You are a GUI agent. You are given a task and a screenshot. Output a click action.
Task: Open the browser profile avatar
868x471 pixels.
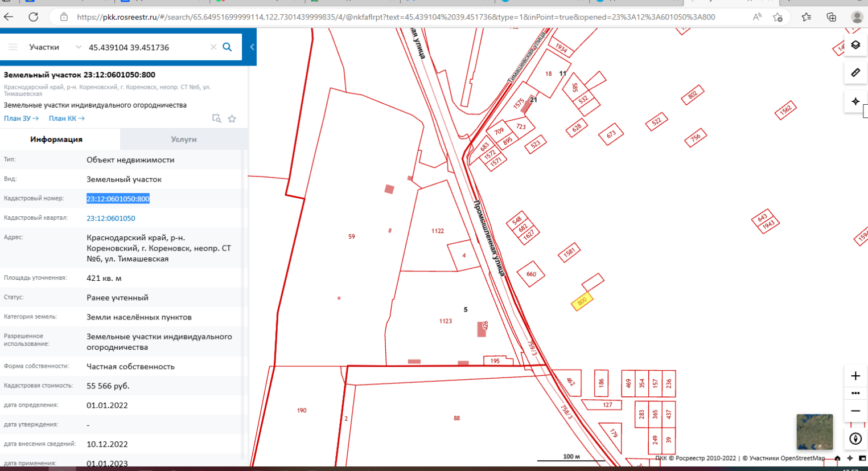[x=857, y=17]
